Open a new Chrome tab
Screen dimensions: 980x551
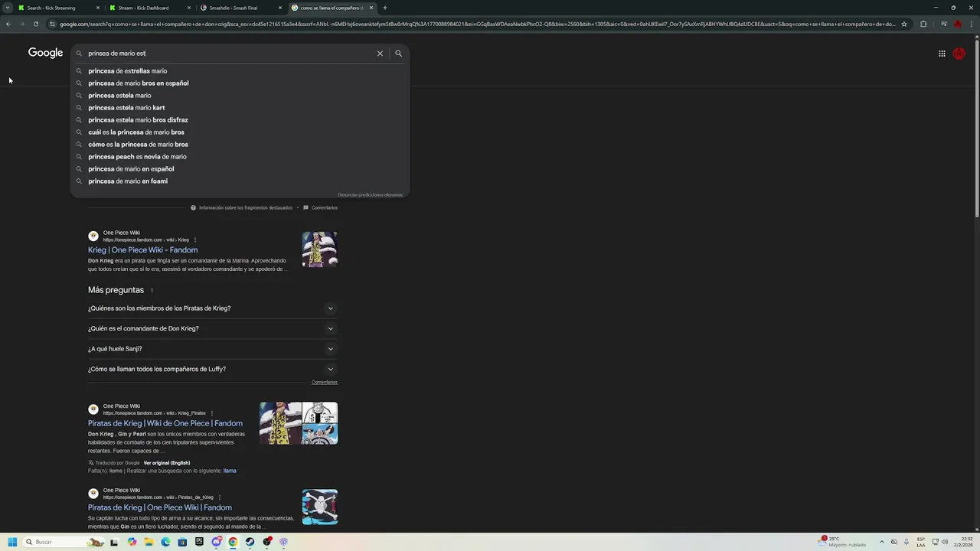click(x=385, y=8)
